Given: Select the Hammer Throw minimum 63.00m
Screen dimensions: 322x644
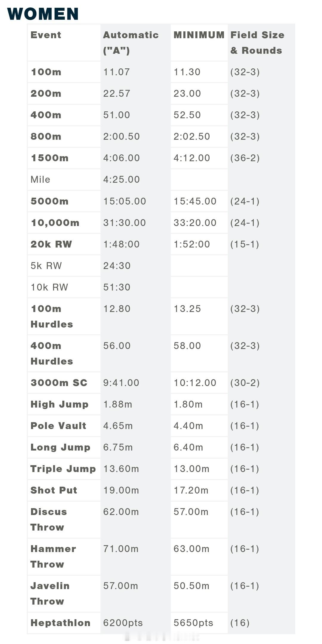Looking at the screenshot, I should [191, 549].
